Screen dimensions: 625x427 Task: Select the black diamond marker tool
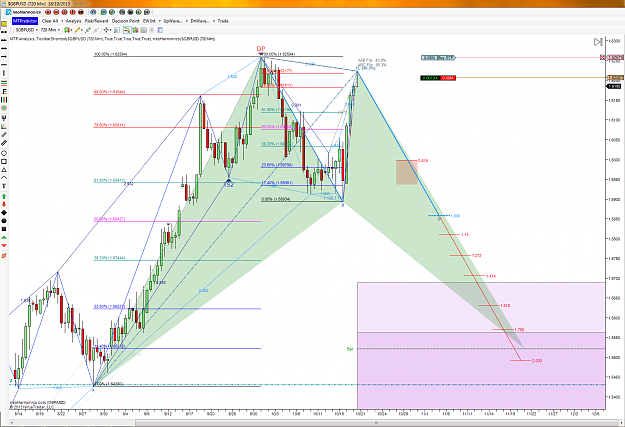click(x=4, y=213)
